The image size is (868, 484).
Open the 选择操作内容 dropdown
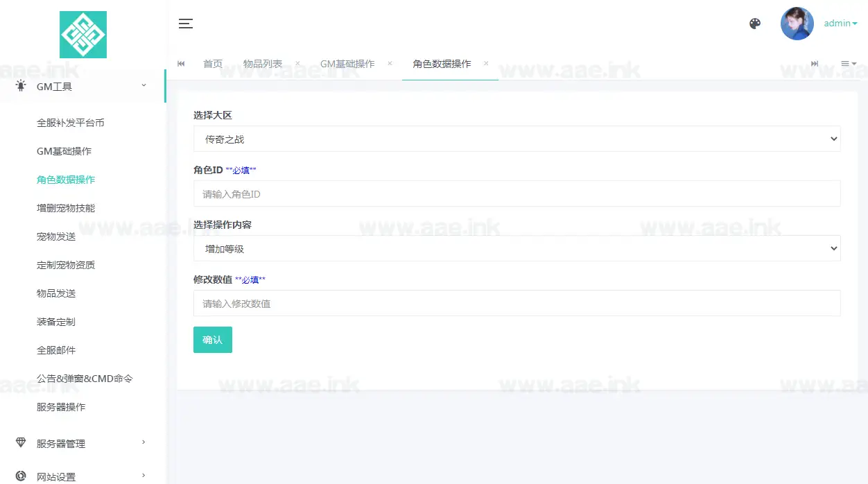point(517,248)
